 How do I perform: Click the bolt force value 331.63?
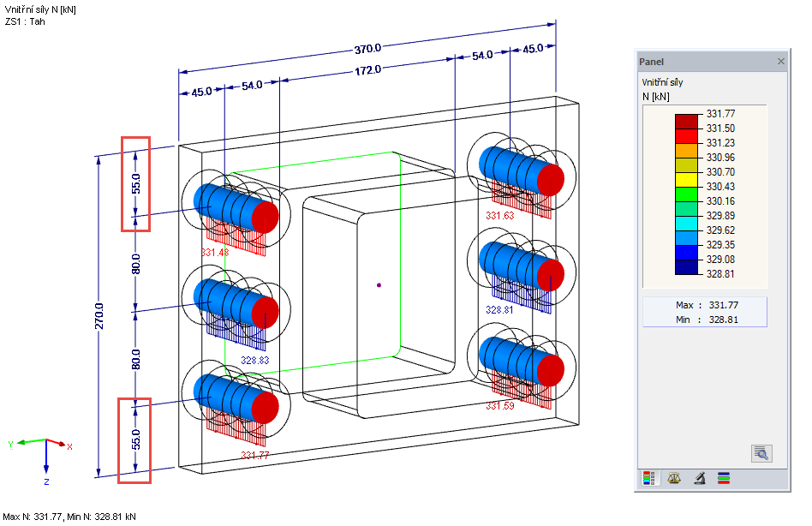pos(499,215)
